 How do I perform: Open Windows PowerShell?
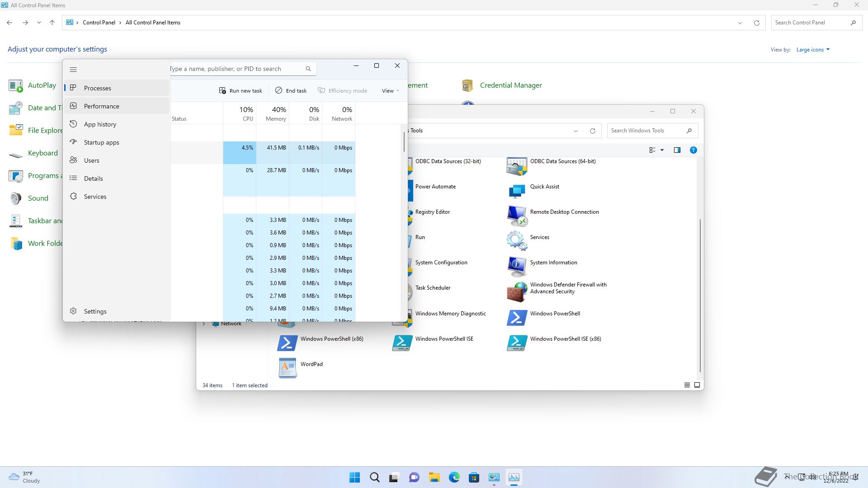[x=543, y=318]
